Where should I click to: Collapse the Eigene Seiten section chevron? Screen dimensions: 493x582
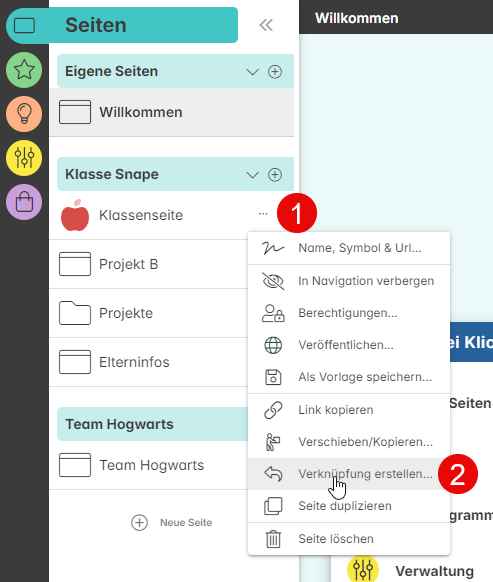pyautogui.click(x=252, y=72)
